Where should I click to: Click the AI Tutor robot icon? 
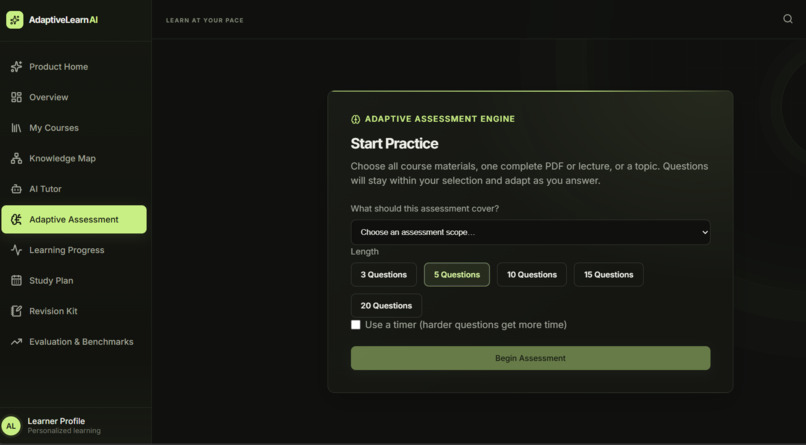tap(16, 189)
